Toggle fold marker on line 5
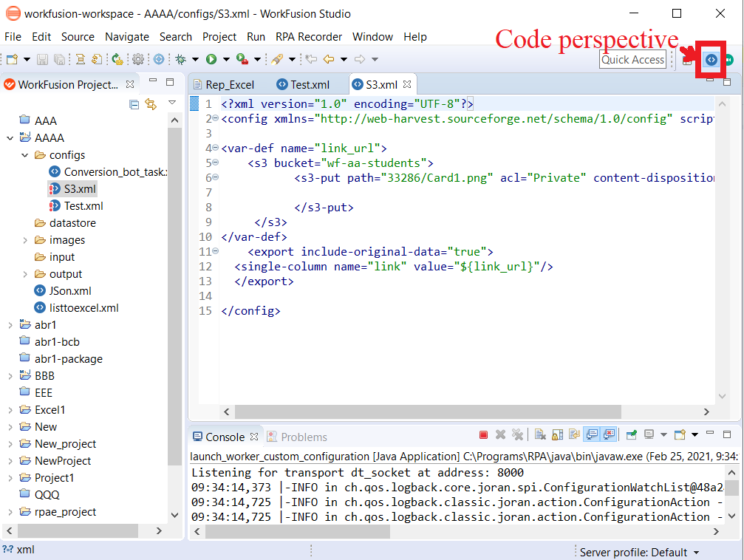Image resolution: width=744 pixels, height=560 pixels. tap(215, 163)
